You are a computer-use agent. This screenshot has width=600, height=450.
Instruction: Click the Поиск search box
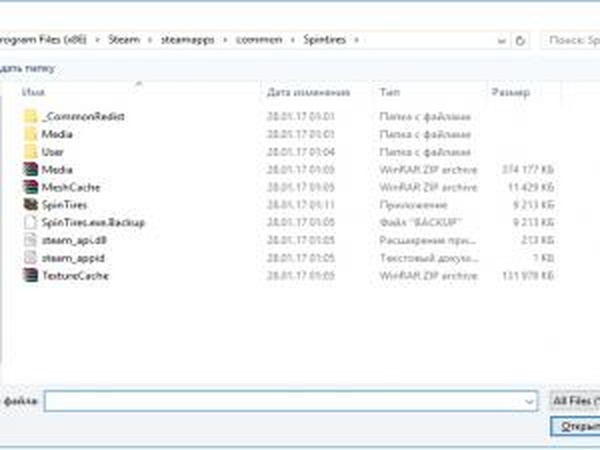coord(570,41)
